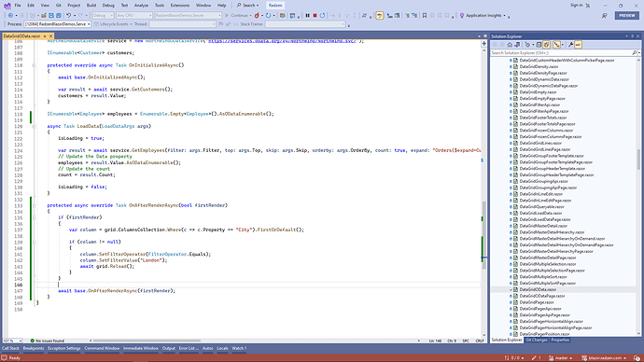Open the Extensions menu
Screen dimensions: 644x362
click(x=180, y=6)
